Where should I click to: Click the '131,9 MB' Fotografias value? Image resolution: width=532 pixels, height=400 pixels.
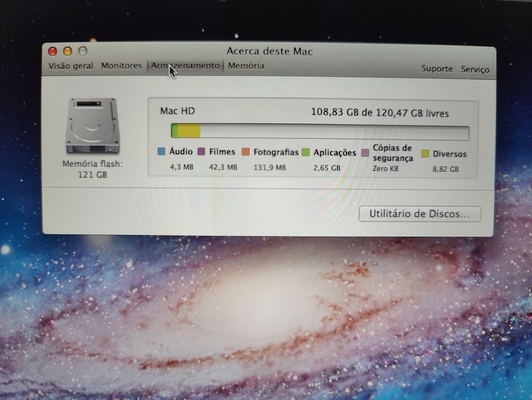pyautogui.click(x=270, y=168)
